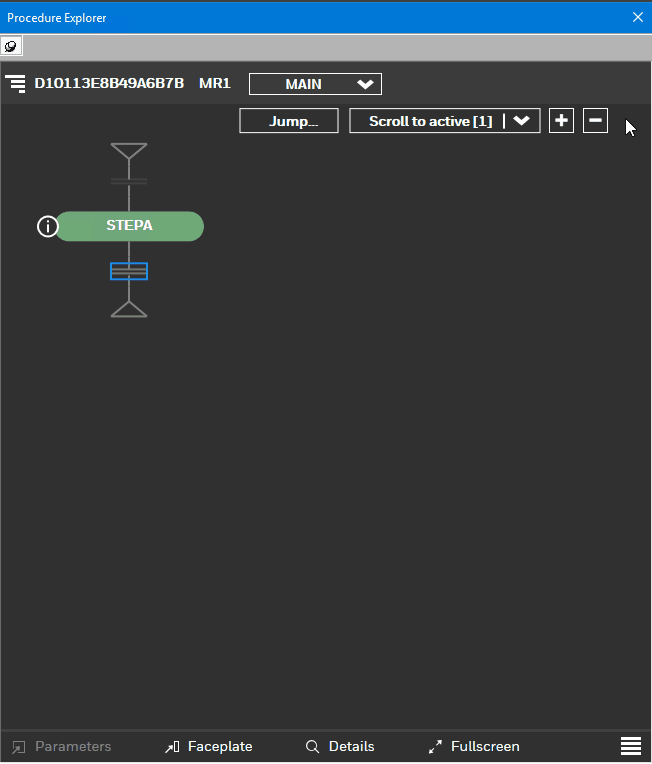Image resolution: width=652 pixels, height=764 pixels.
Task: Open the MAIN procedure dropdown
Action: (315, 84)
